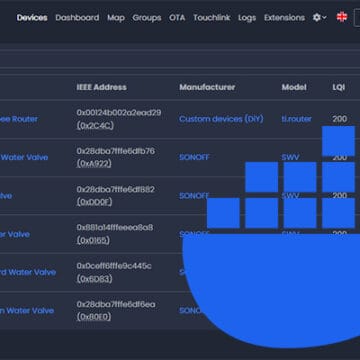
Task: Open Custom devices (DiY) manufacturer link
Action: coord(221,119)
